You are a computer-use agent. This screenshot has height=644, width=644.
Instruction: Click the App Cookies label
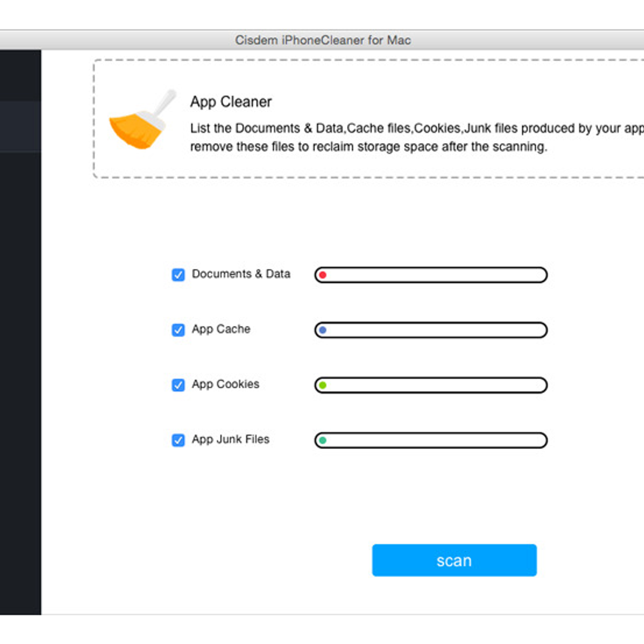click(x=225, y=384)
